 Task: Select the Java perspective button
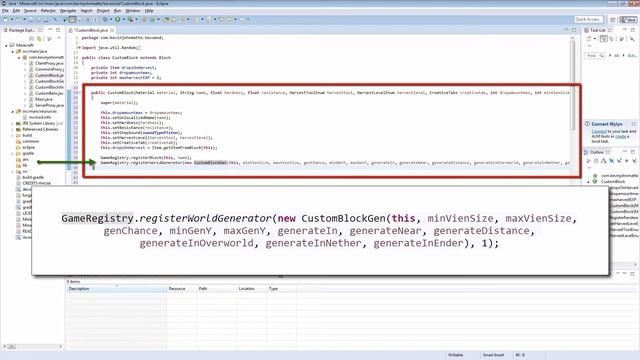coord(628,20)
